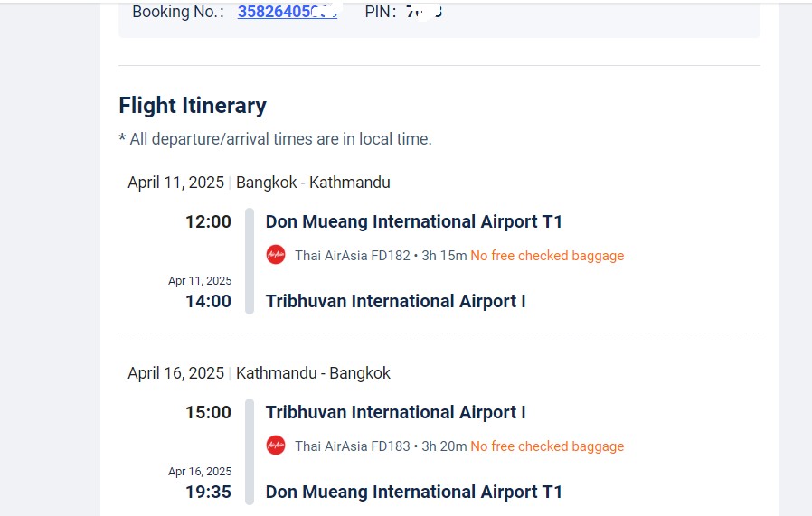Click Thai AirAsia FD182 flight label

click(x=352, y=256)
